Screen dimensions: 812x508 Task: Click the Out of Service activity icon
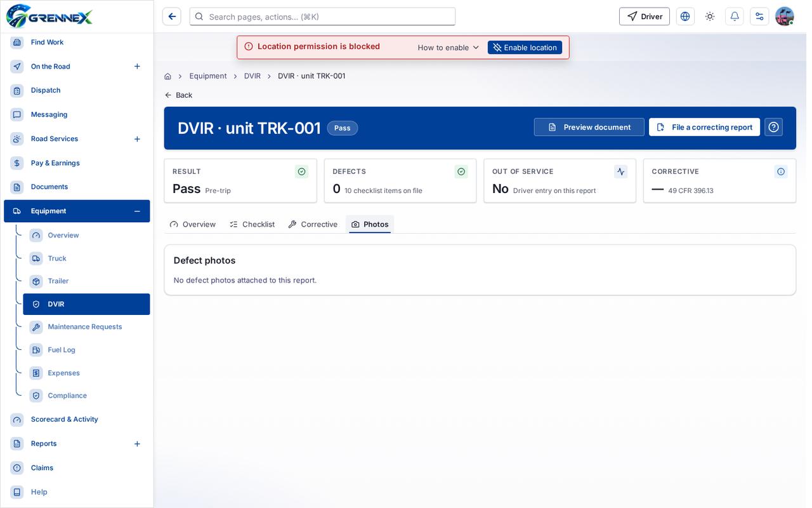point(620,171)
